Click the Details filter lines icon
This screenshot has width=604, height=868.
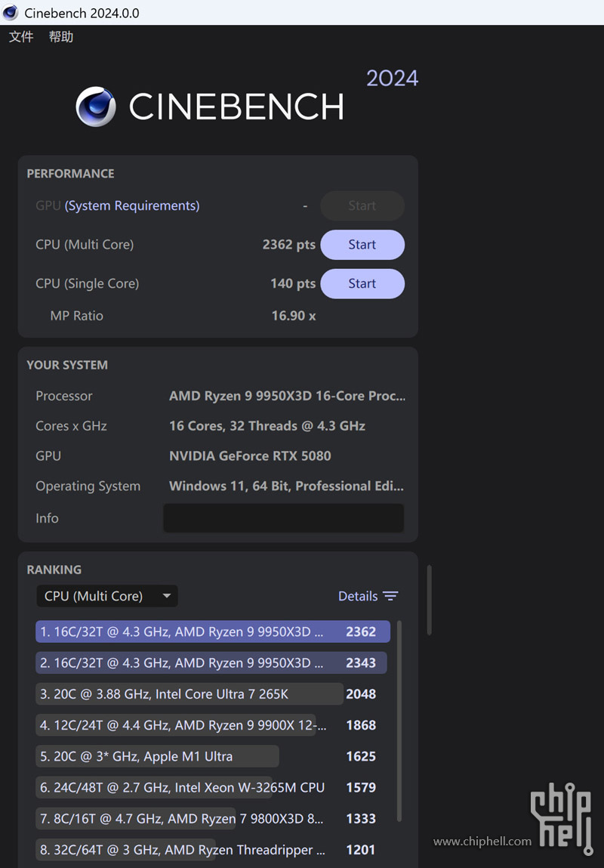click(x=390, y=596)
